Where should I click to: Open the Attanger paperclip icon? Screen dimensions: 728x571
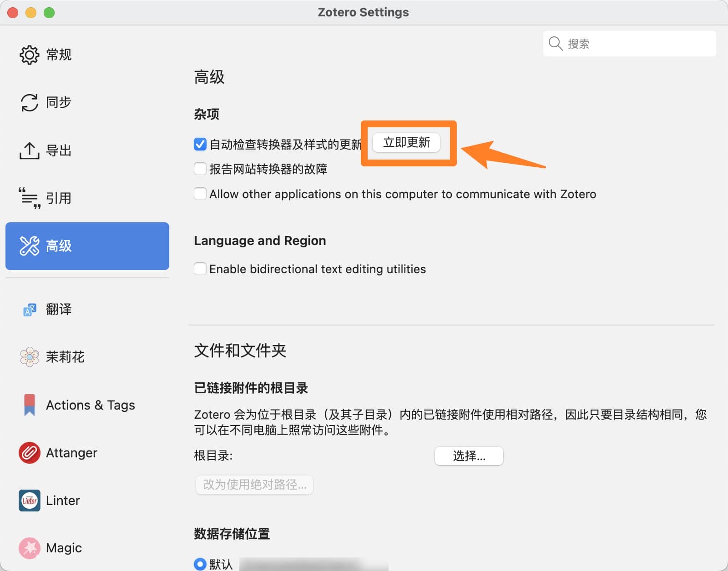(x=30, y=453)
